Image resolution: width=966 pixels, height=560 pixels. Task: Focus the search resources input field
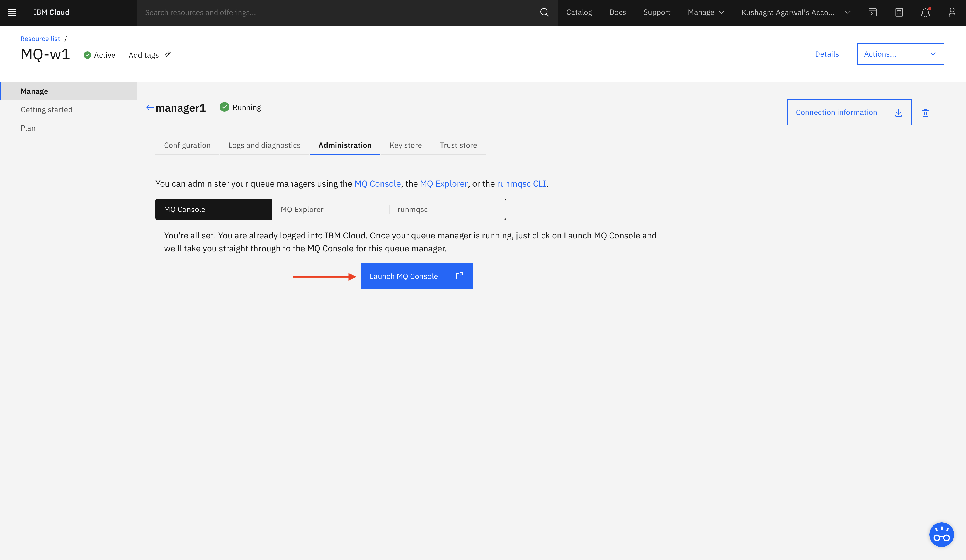pos(337,12)
